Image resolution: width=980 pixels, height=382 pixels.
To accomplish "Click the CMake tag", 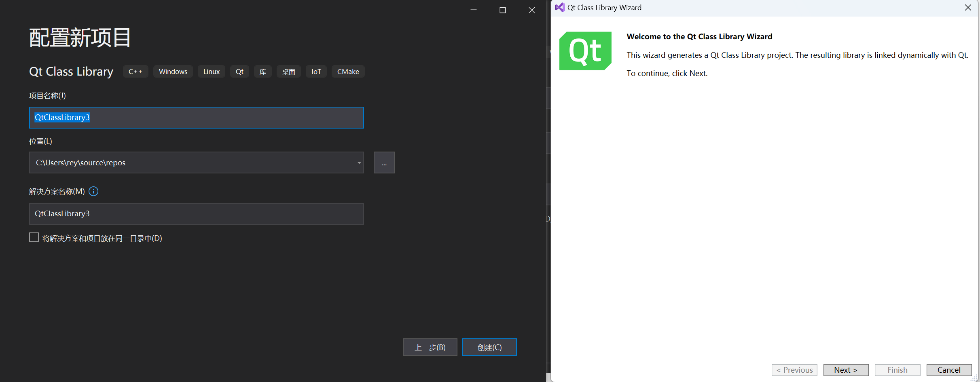I will 348,72.
